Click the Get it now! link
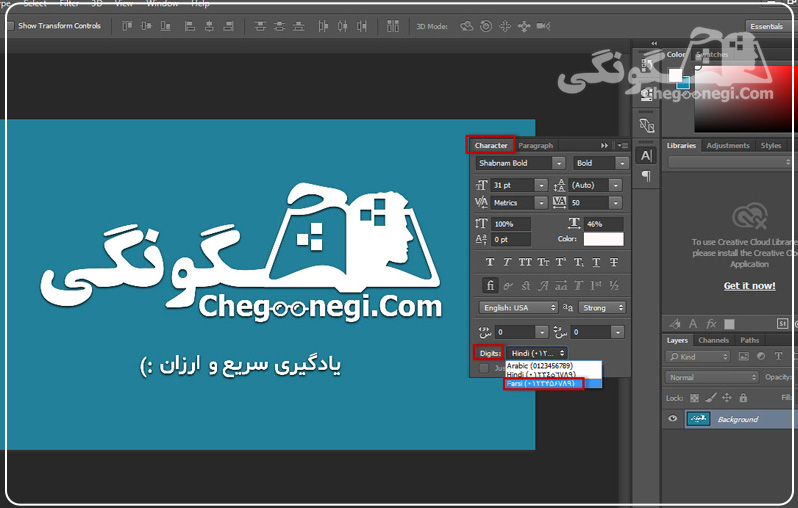 pyautogui.click(x=749, y=286)
